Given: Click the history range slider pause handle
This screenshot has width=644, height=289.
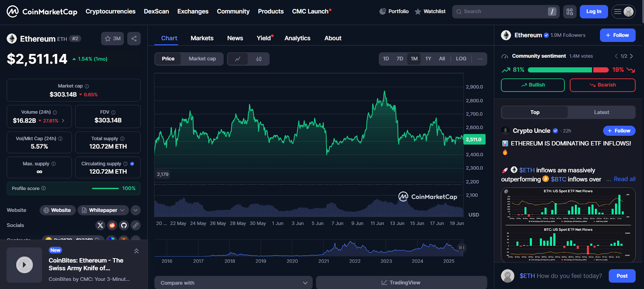Looking at the screenshot, I should (461, 248).
